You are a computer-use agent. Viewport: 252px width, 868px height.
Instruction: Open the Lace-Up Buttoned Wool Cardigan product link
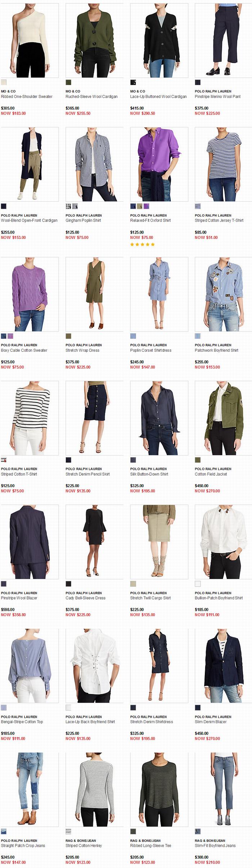tap(158, 97)
